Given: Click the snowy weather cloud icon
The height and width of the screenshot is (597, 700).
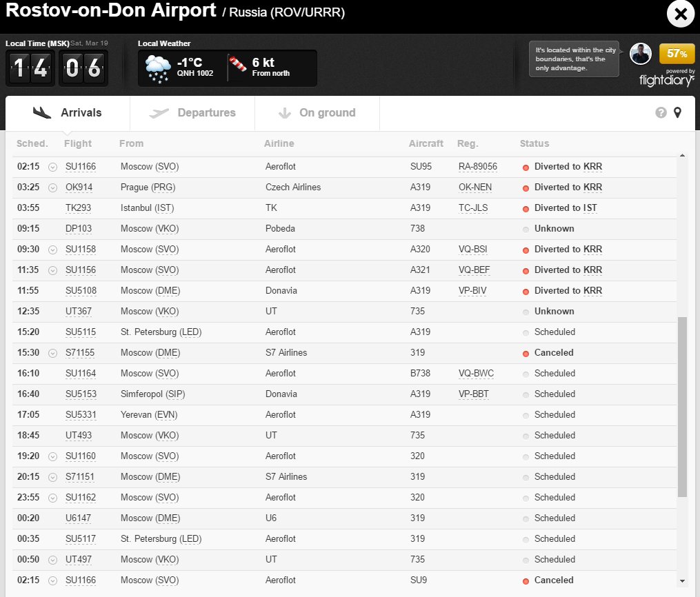Looking at the screenshot, I should tap(158, 68).
